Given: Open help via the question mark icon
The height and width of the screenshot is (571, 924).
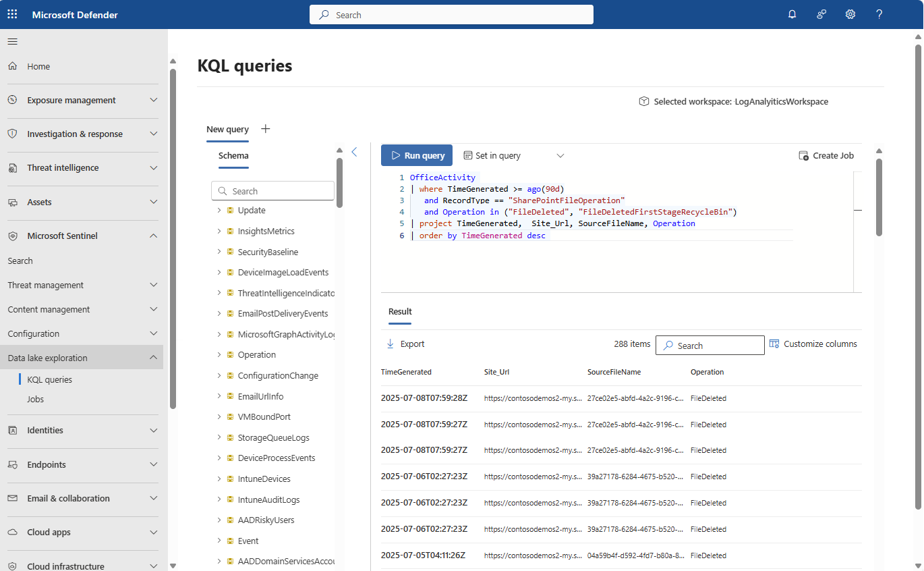Looking at the screenshot, I should (879, 13).
